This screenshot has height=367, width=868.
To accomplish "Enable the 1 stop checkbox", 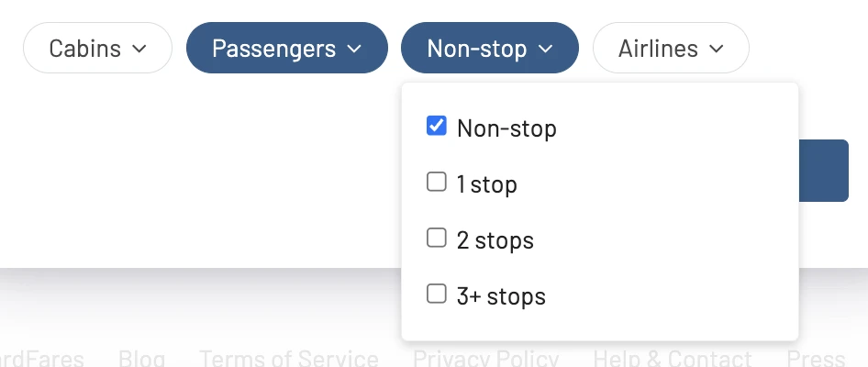I will click(x=436, y=182).
